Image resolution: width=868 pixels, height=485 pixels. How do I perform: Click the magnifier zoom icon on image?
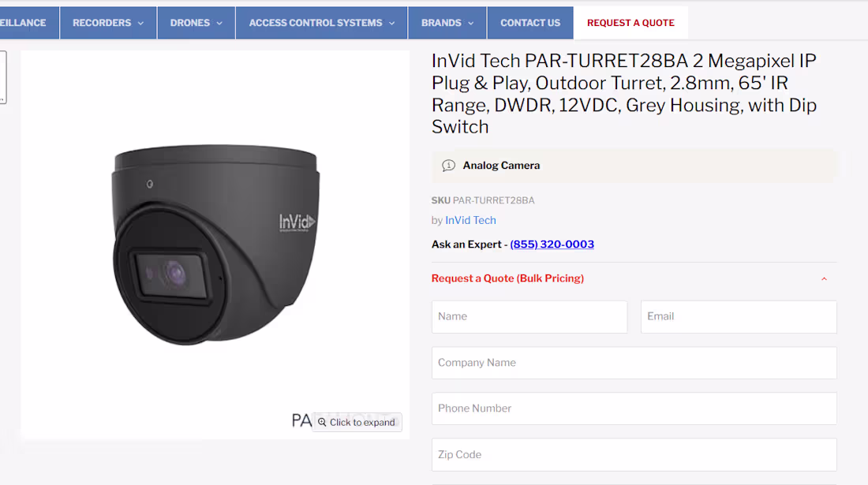(322, 422)
